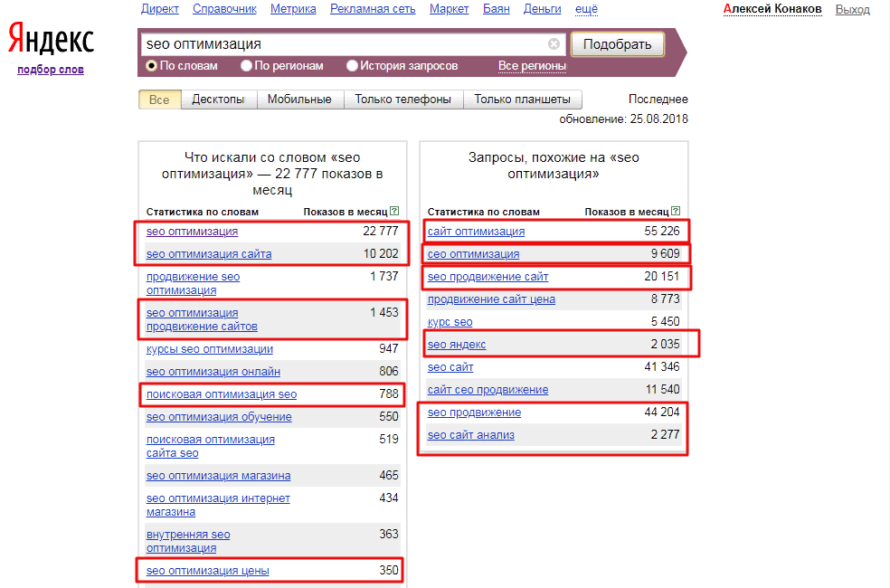Switch to the 'Только телефоны' tab
This screenshot has height=588, width=890.
click(x=403, y=100)
